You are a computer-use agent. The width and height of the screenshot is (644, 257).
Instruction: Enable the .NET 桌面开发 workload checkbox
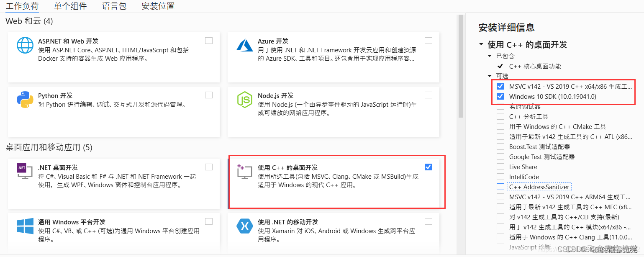(x=209, y=167)
